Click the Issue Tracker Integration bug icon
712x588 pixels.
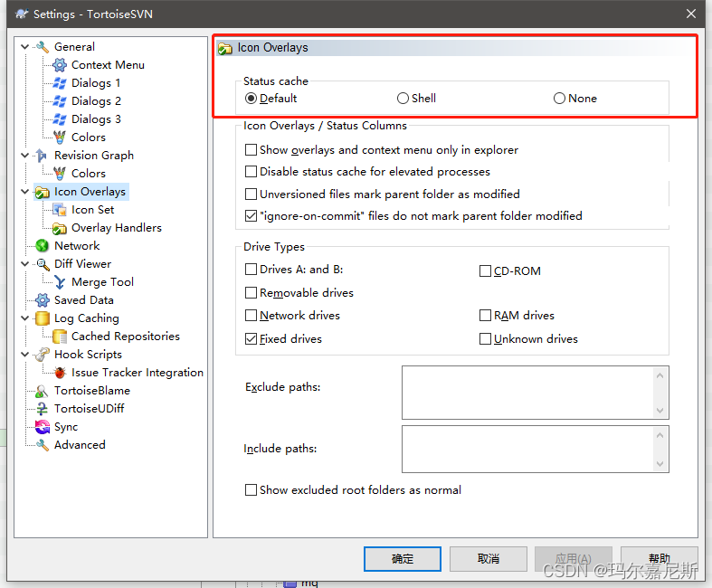60,373
